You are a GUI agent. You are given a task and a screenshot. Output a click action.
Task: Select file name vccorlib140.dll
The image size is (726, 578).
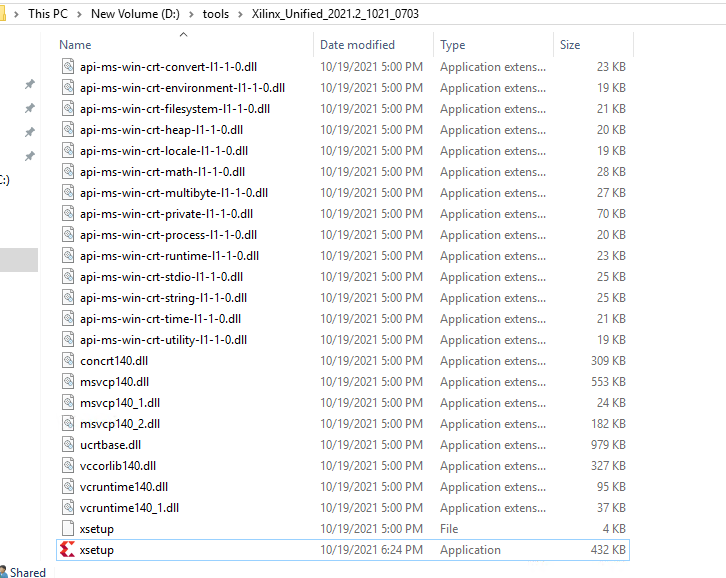(x=118, y=465)
